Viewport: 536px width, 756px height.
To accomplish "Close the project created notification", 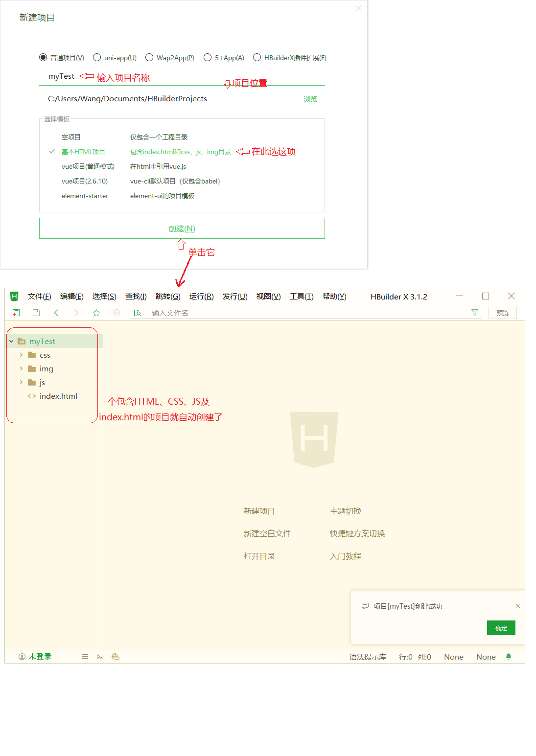I will tap(518, 606).
